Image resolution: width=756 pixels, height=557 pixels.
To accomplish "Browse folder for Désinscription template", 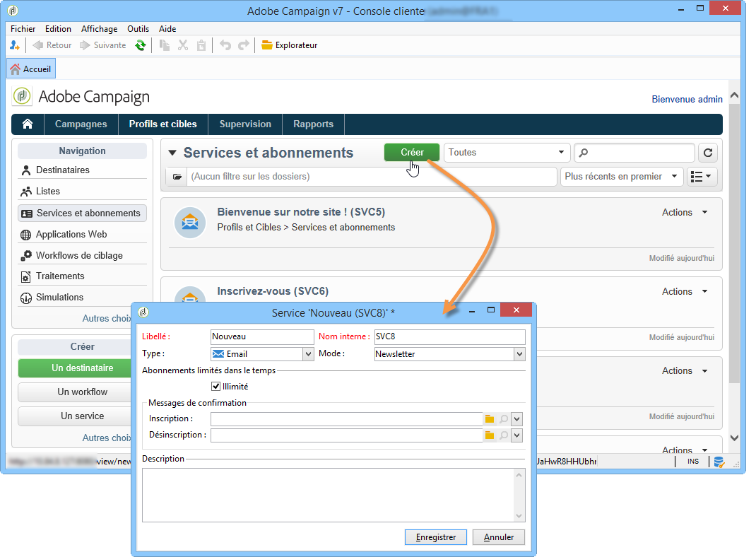I will pyautogui.click(x=490, y=435).
